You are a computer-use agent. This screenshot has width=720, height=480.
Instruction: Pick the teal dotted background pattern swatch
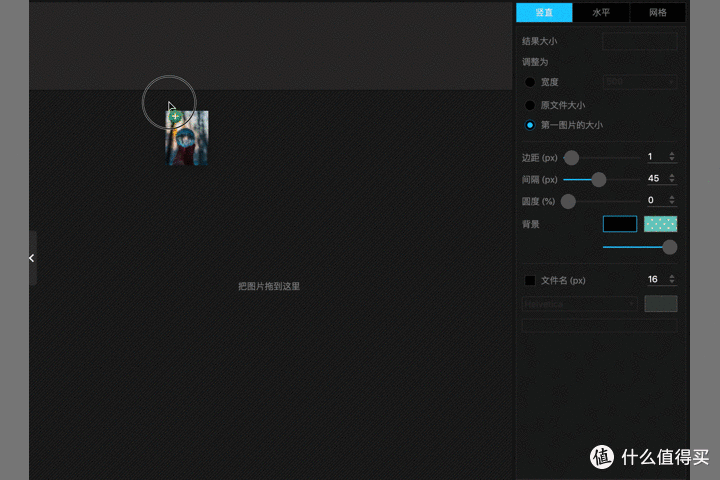pos(660,224)
